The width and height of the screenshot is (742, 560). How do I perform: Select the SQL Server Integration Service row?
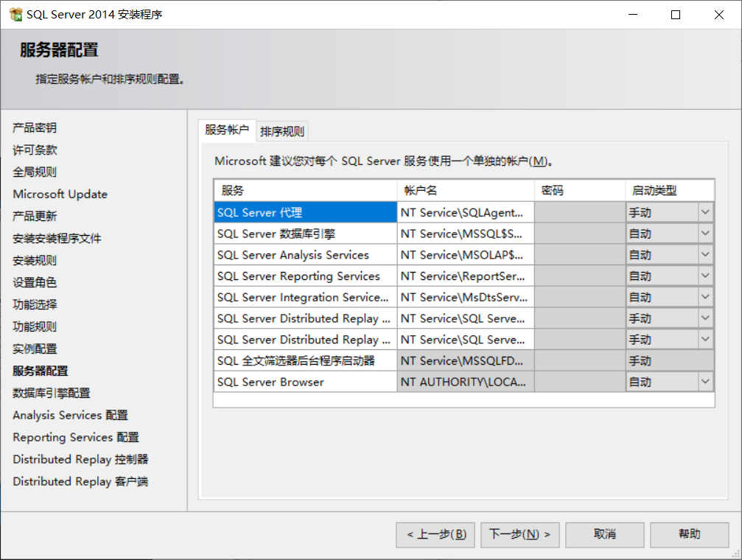tap(305, 297)
